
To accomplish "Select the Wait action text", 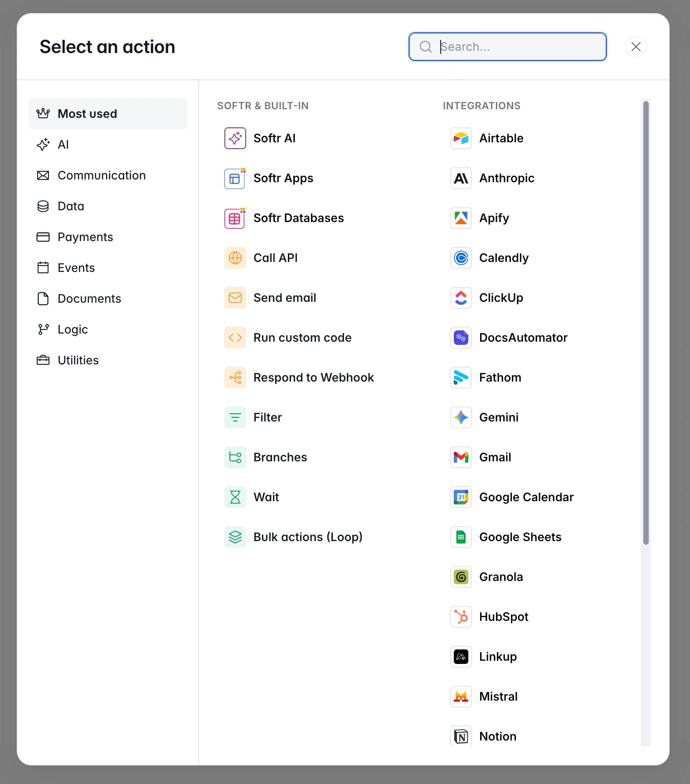I will point(266,497).
